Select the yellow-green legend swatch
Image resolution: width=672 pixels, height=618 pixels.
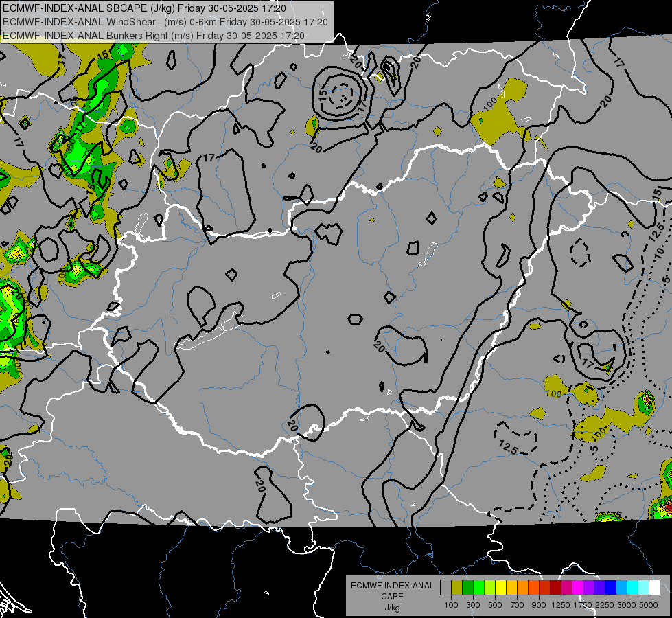coord(490,588)
